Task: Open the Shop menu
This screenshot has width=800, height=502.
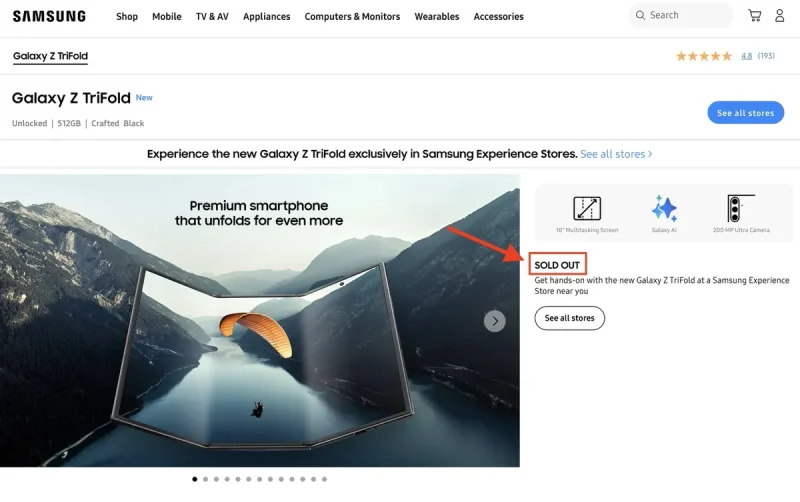Action: pyautogui.click(x=127, y=17)
